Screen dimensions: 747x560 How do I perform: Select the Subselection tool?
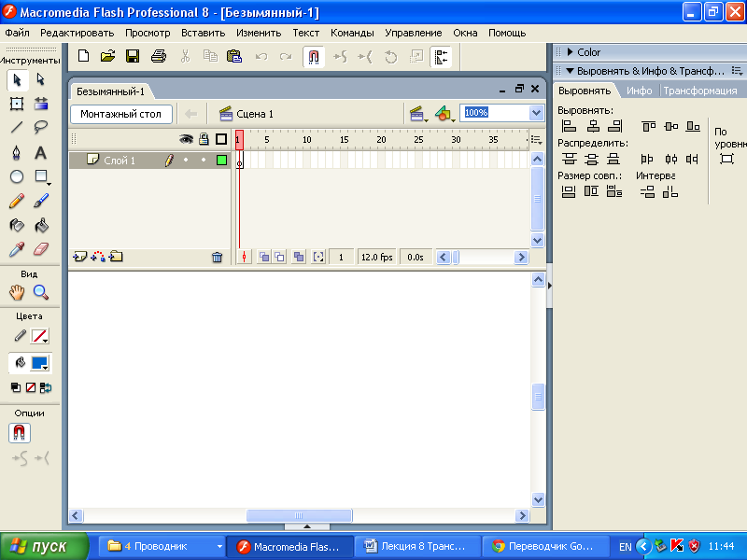[x=41, y=79]
